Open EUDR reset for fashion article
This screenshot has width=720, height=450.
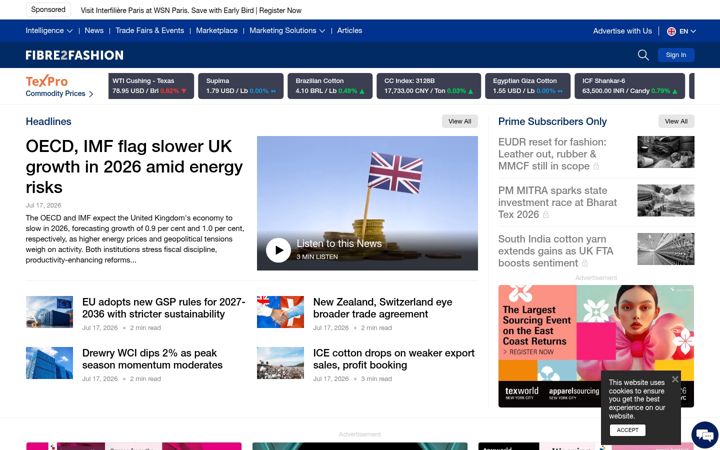pyautogui.click(x=552, y=154)
